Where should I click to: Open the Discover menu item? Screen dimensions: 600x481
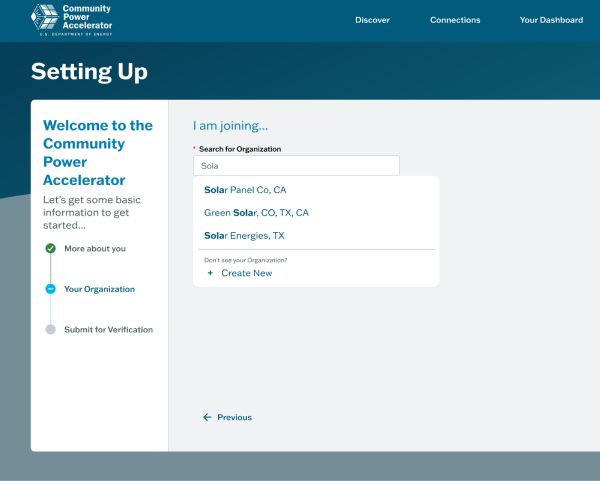coord(372,20)
